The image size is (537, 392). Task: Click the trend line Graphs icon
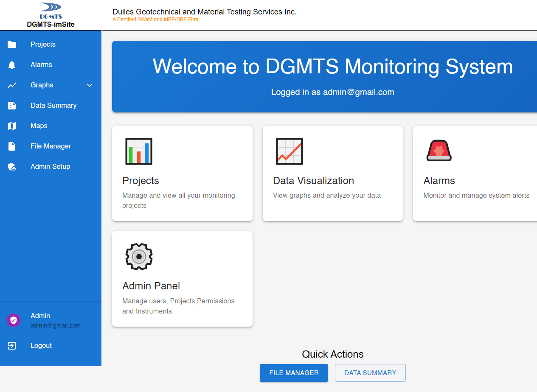point(12,85)
